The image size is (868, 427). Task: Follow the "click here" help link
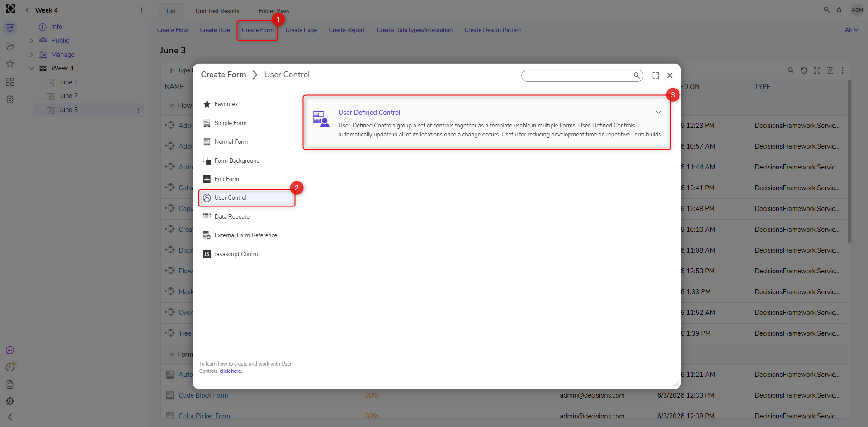tap(231, 371)
